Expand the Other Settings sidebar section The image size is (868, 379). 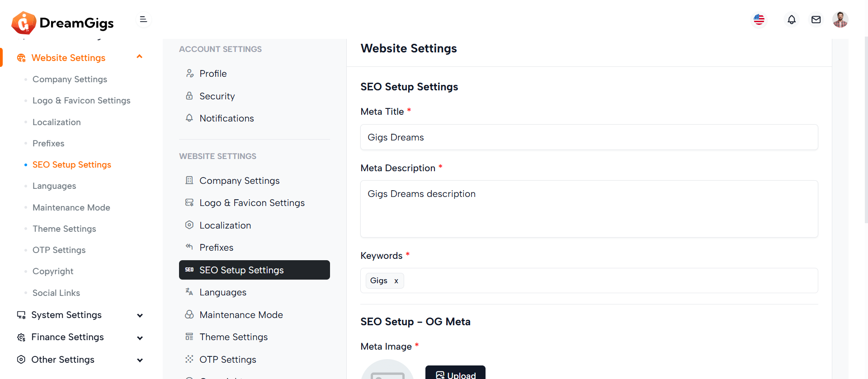click(140, 360)
